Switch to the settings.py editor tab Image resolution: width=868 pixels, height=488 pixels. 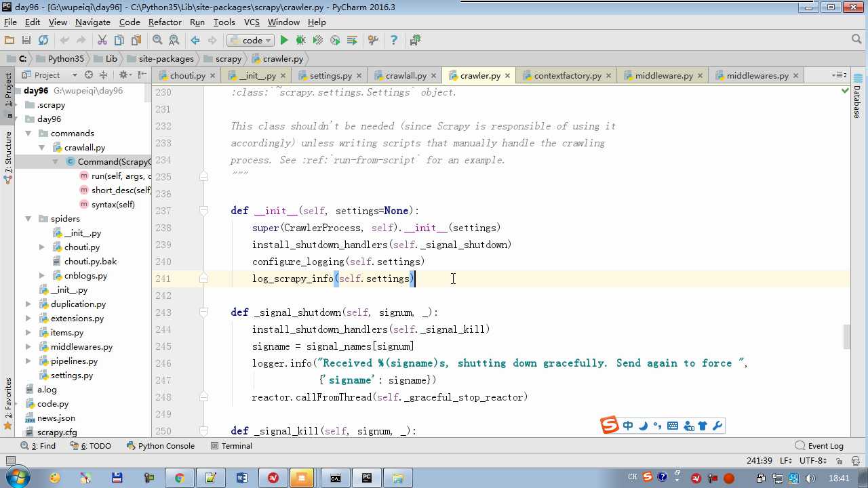click(x=330, y=76)
